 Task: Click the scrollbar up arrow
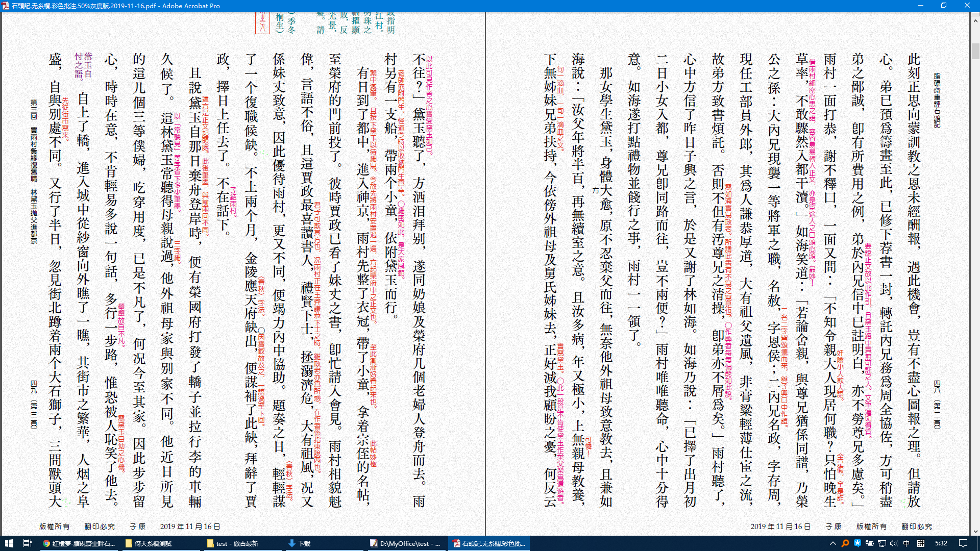(x=975, y=20)
